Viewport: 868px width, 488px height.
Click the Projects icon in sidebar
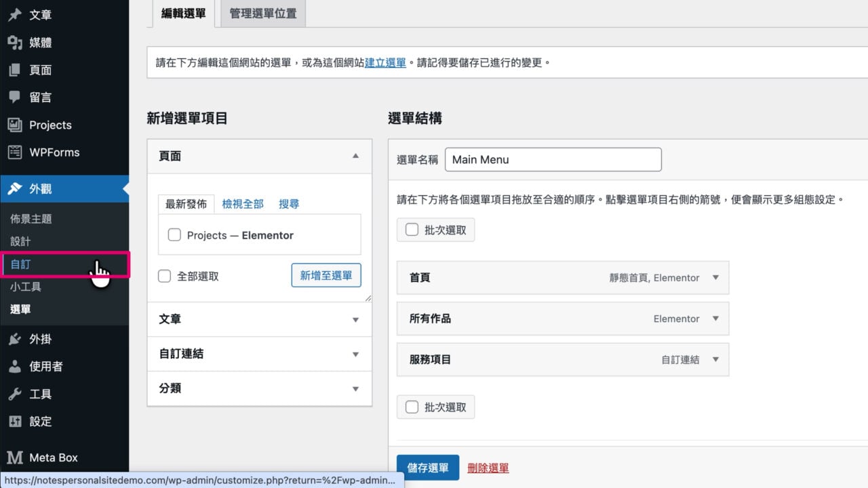coord(14,125)
